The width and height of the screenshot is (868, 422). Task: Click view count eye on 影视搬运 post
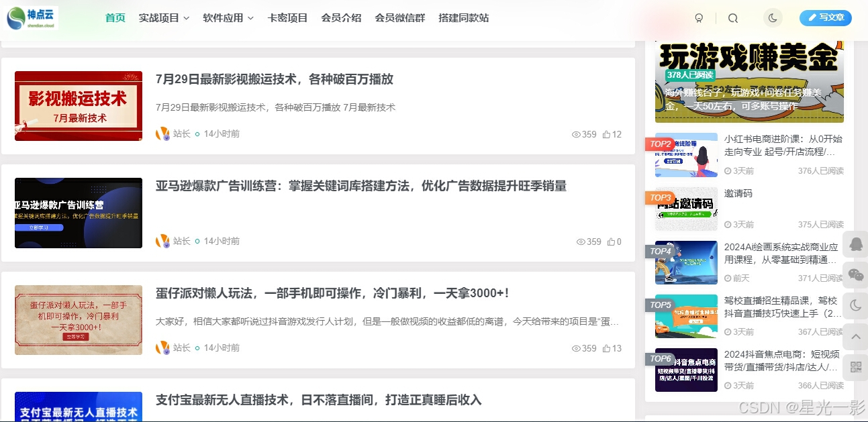tap(576, 134)
